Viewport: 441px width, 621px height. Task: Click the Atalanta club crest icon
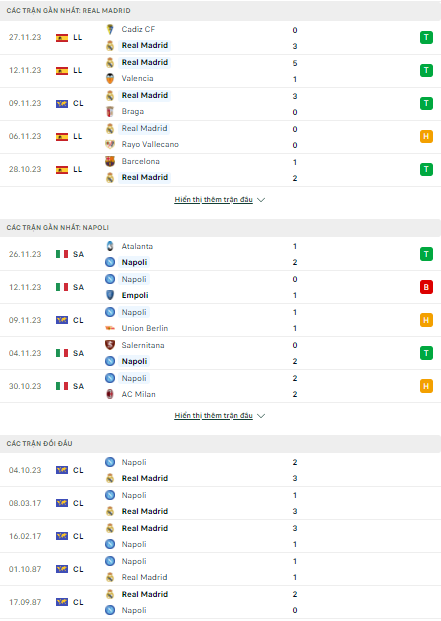click(110, 246)
